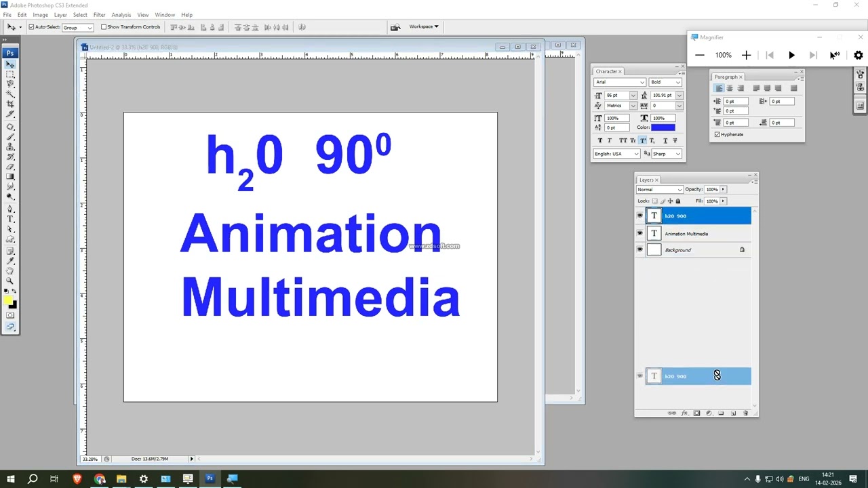Toggle All Caps in Character panel
Screen dimensions: 868x488
tap(623, 140)
